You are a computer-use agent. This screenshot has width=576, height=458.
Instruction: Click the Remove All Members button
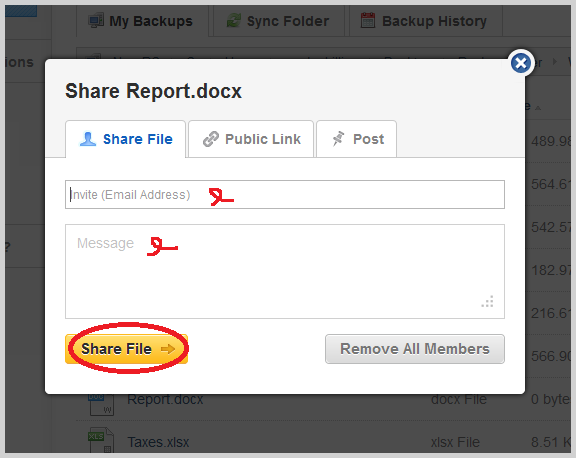tap(415, 349)
